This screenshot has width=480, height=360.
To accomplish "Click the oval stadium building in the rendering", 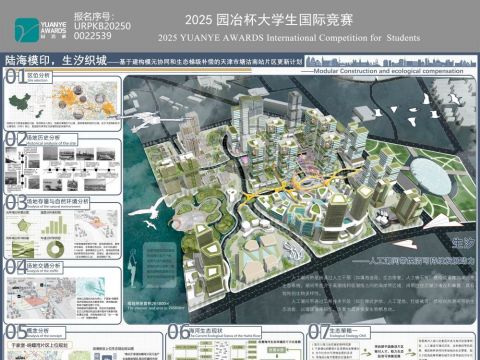I will click(431, 178).
